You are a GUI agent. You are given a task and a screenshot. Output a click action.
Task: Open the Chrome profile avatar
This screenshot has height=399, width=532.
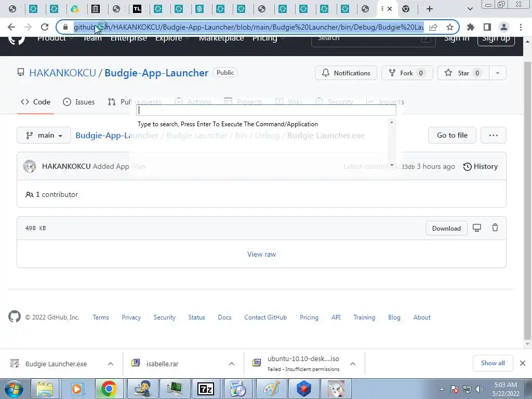point(504,27)
